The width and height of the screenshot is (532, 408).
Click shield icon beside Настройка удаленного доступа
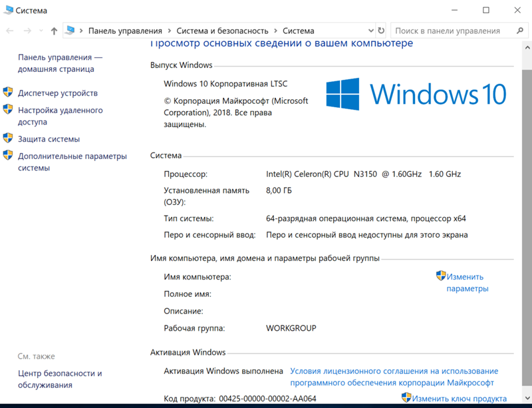tap(8, 109)
